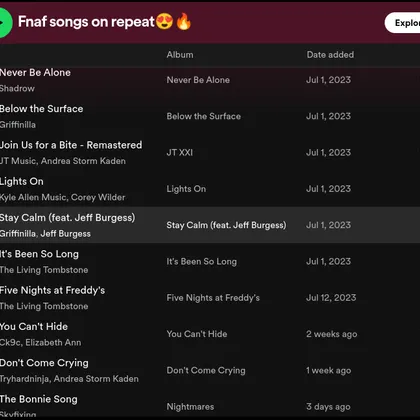Open the Lights On album link
The width and height of the screenshot is (420, 420).
point(186,189)
